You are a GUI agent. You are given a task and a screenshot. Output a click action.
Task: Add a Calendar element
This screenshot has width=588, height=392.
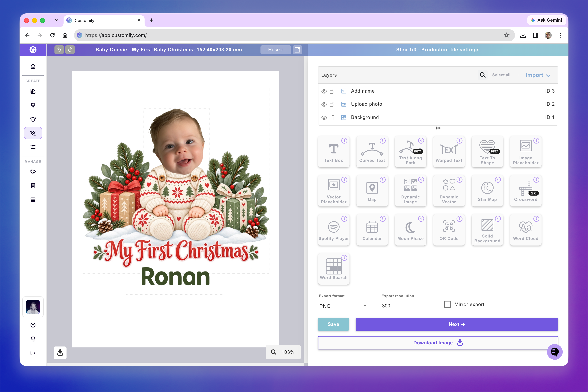pyautogui.click(x=372, y=230)
